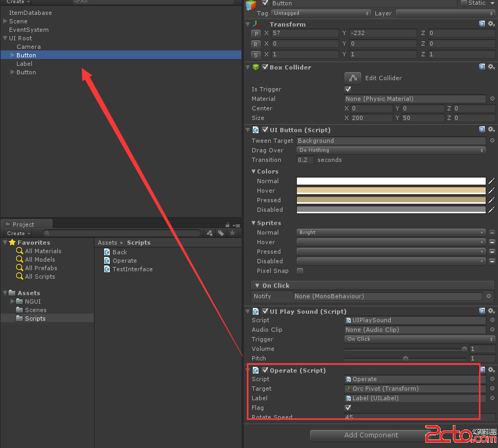Open Normal sprite dropdown showing Bright

[x=391, y=232]
